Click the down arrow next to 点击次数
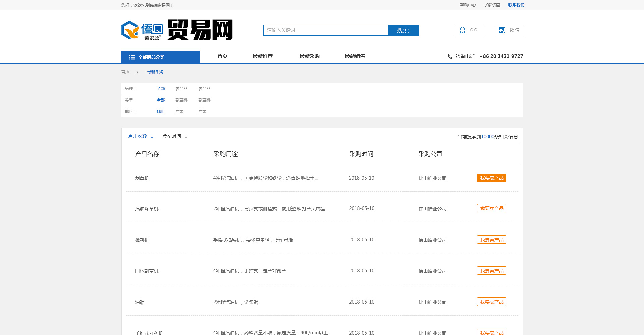Screen dimensions: 644x335 [x=152, y=137]
